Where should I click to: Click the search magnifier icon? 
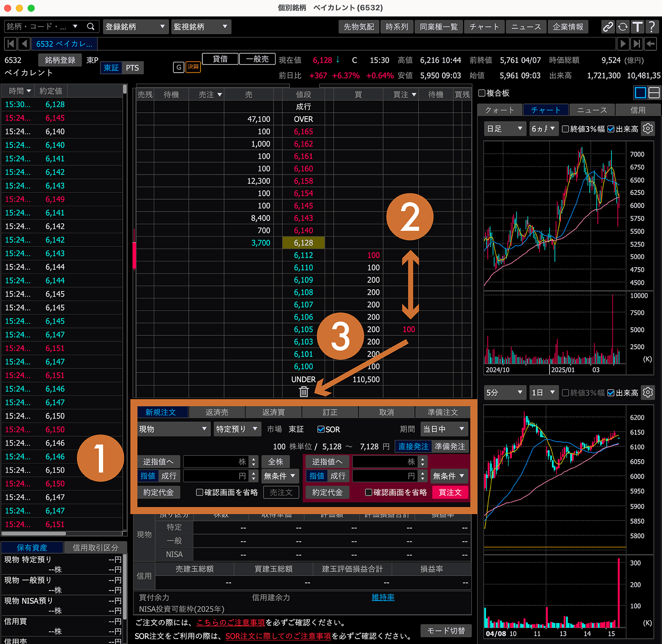(x=91, y=26)
